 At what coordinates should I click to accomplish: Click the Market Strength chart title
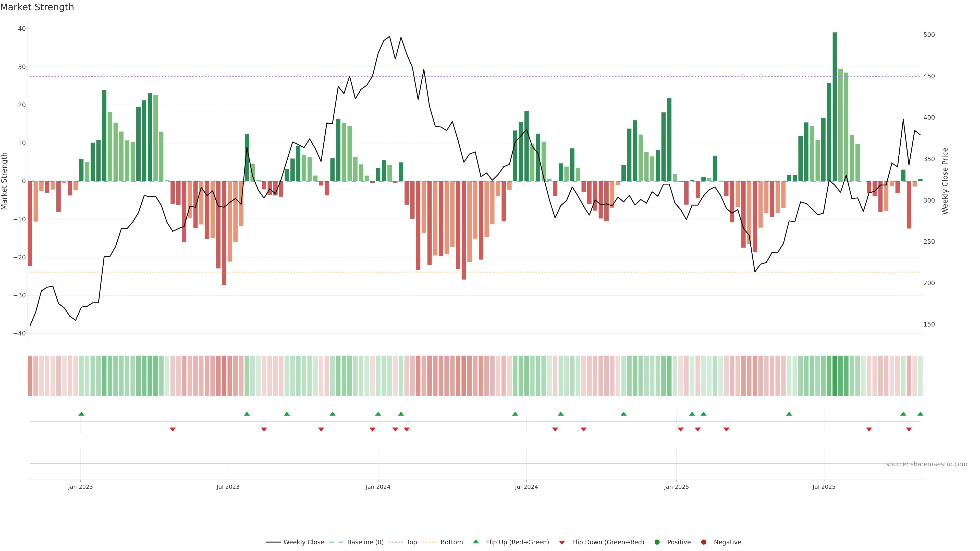tap(37, 7)
